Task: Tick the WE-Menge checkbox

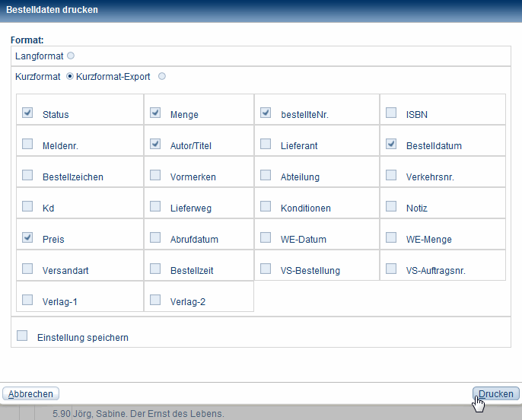Action: (391, 237)
